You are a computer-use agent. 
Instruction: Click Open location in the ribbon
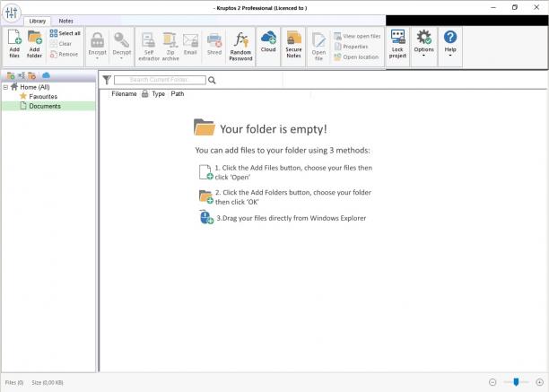(x=356, y=57)
